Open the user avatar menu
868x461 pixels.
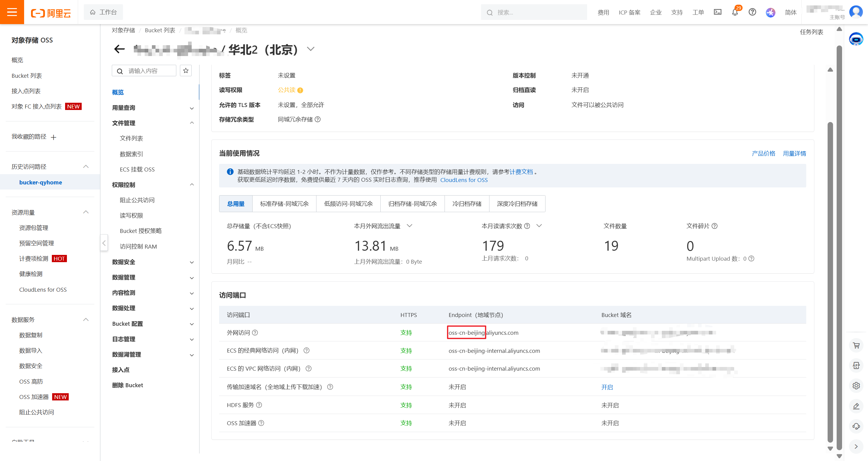[856, 12]
